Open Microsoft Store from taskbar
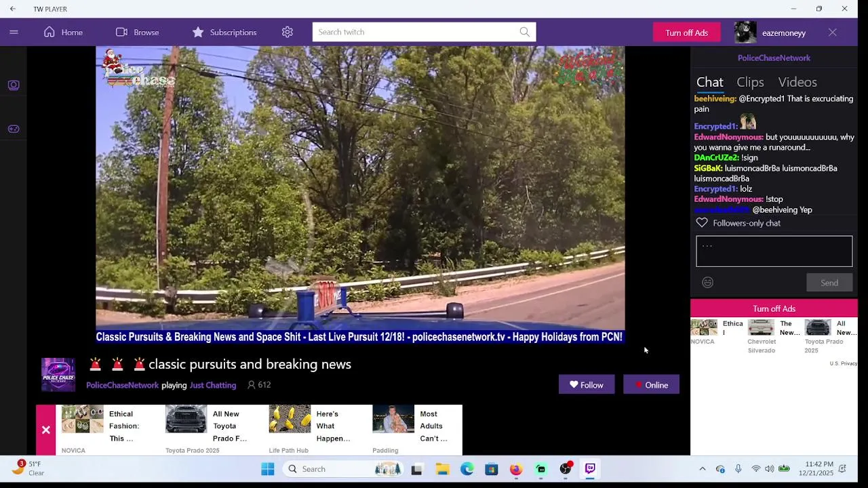This screenshot has width=868, height=488. pyautogui.click(x=492, y=469)
